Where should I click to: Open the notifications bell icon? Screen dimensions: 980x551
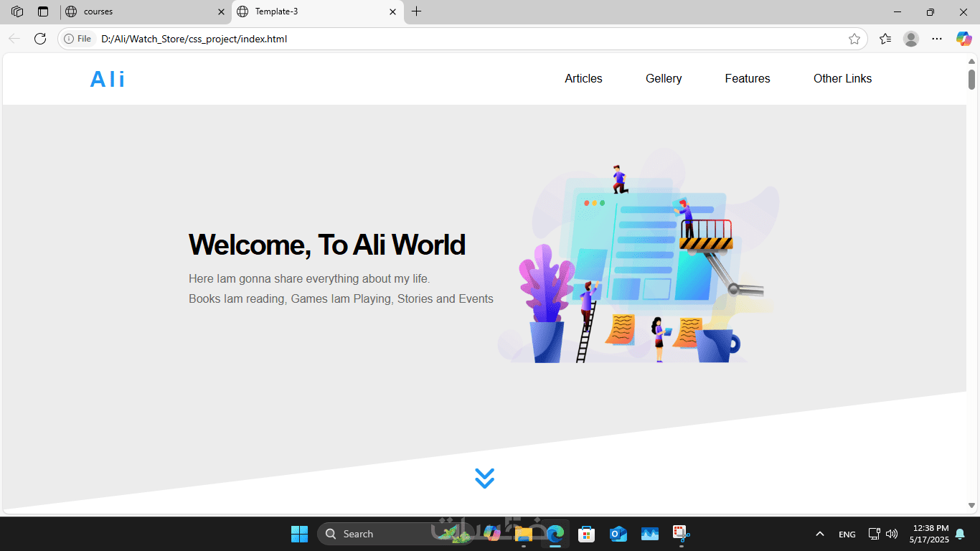click(960, 534)
